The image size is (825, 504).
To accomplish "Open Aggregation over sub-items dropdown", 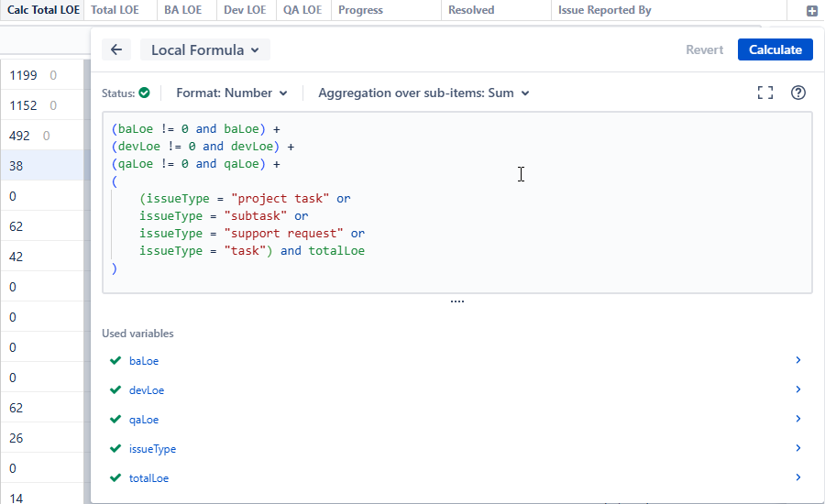I will [x=423, y=93].
